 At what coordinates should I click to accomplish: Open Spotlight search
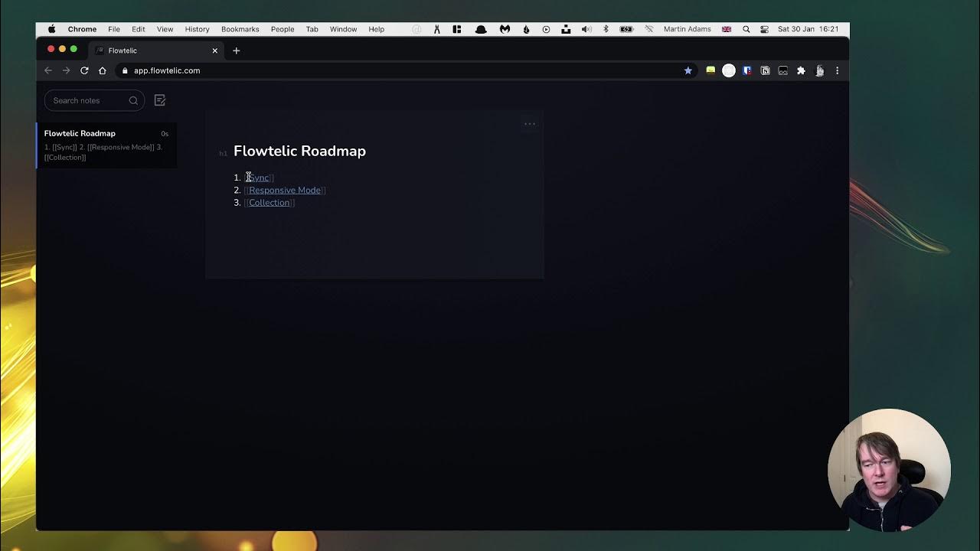(746, 29)
